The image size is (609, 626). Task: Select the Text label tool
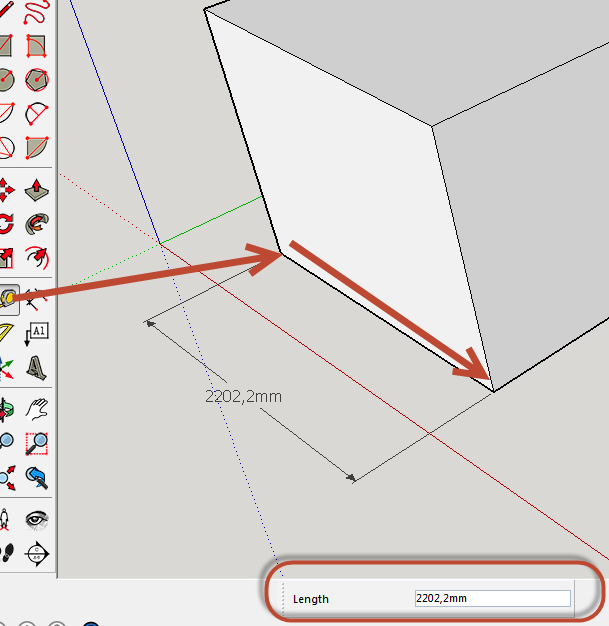pos(37,334)
